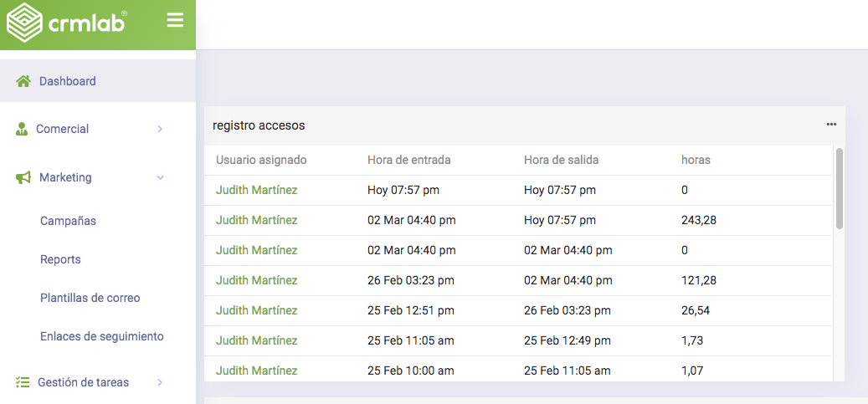Click the crmlab logo
868x404 pixels.
tap(66, 23)
